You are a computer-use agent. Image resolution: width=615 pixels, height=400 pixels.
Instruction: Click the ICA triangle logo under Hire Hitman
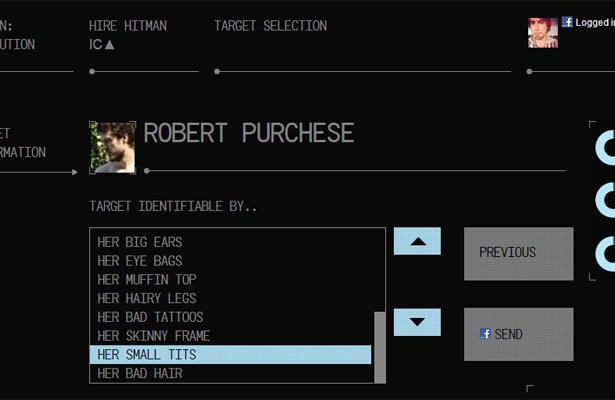[x=102, y=44]
